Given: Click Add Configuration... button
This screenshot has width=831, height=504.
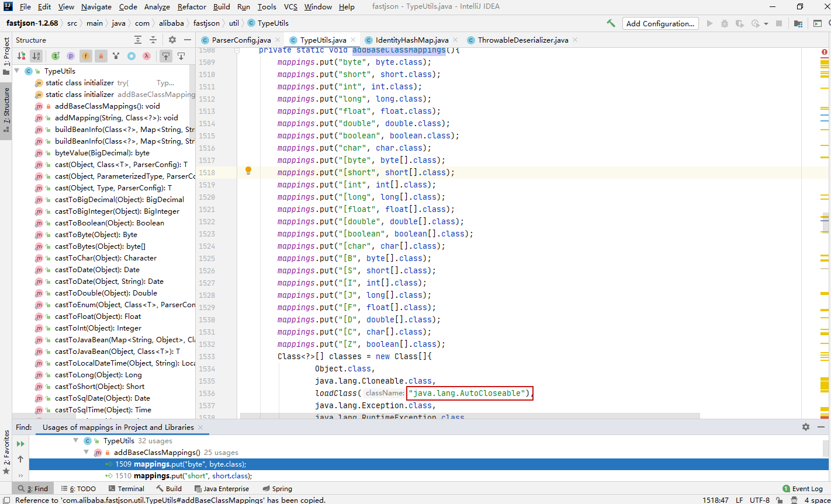Looking at the screenshot, I should (x=660, y=23).
